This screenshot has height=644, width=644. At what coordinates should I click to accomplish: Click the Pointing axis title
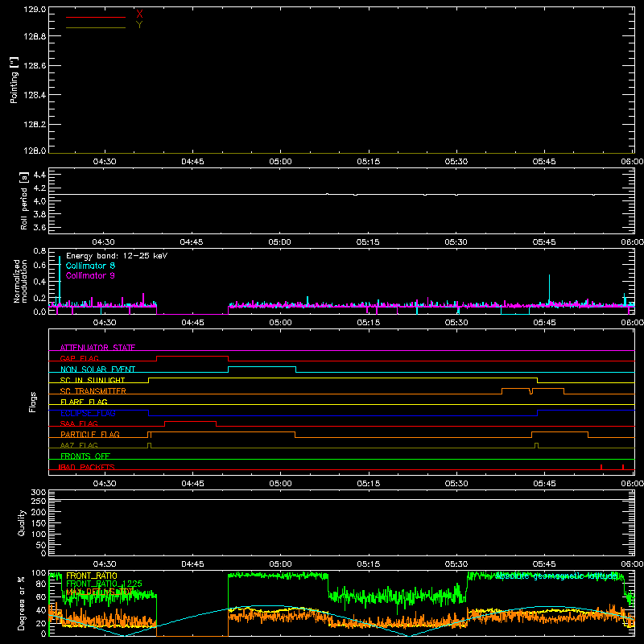click(14, 80)
